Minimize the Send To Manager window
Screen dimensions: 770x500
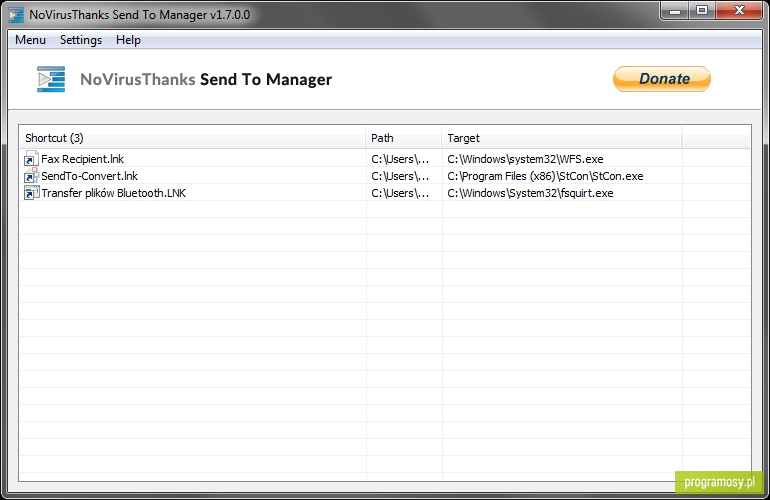click(x=675, y=11)
